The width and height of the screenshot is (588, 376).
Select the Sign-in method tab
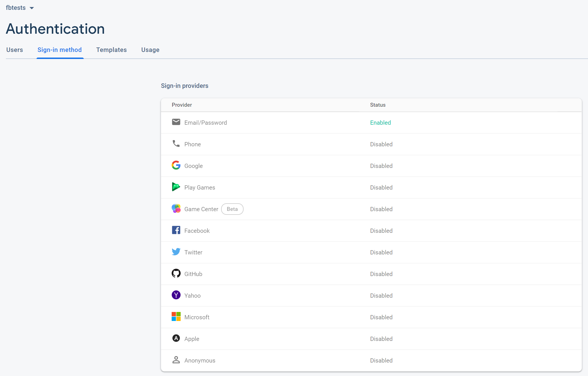[60, 50]
